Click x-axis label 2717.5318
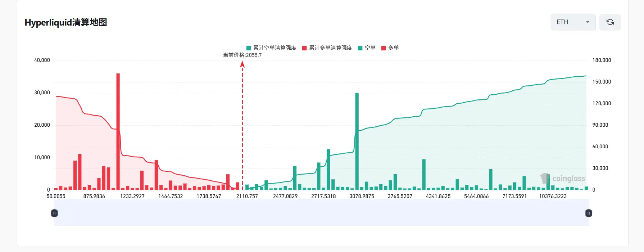 pos(323,196)
